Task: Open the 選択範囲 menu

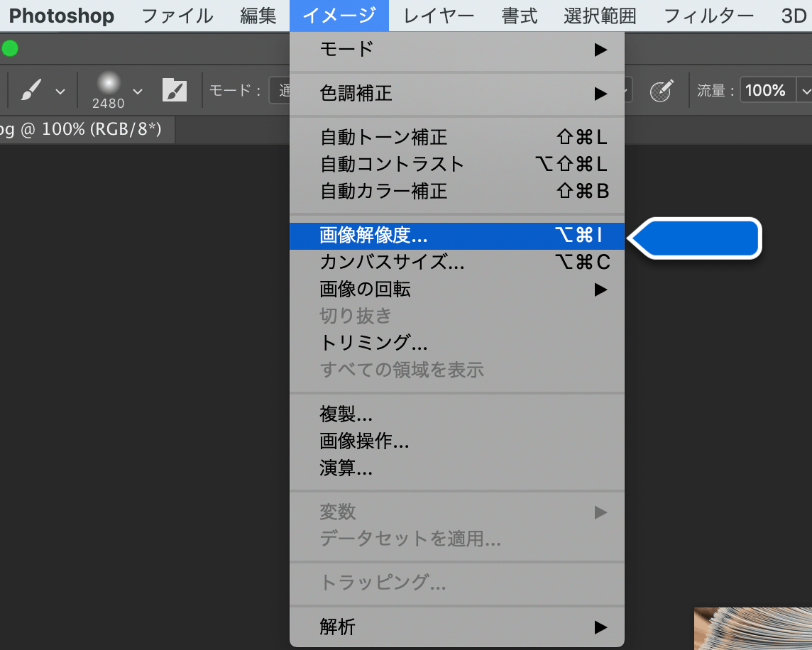Action: pyautogui.click(x=600, y=16)
